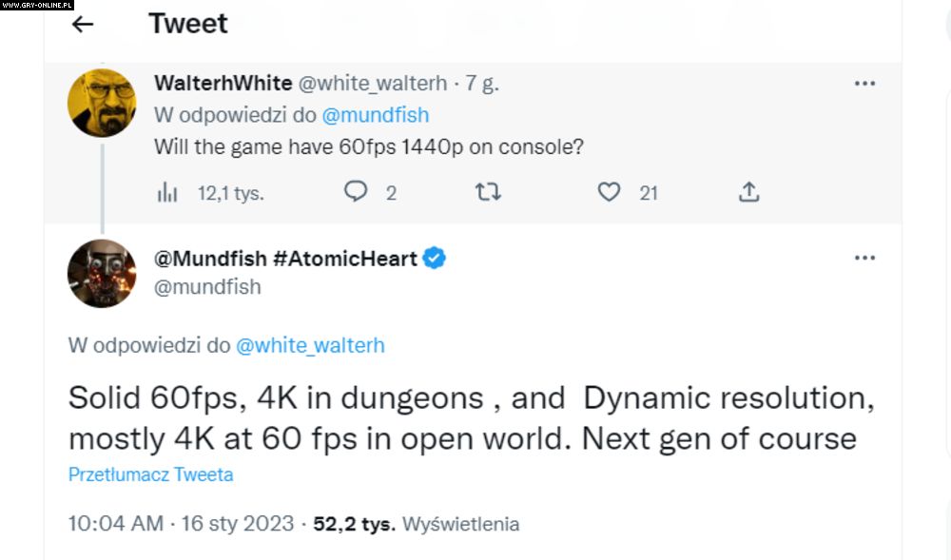Click the 7 g. timestamp on first tweet
Image resolution: width=951 pixels, height=560 pixels.
click(x=482, y=84)
